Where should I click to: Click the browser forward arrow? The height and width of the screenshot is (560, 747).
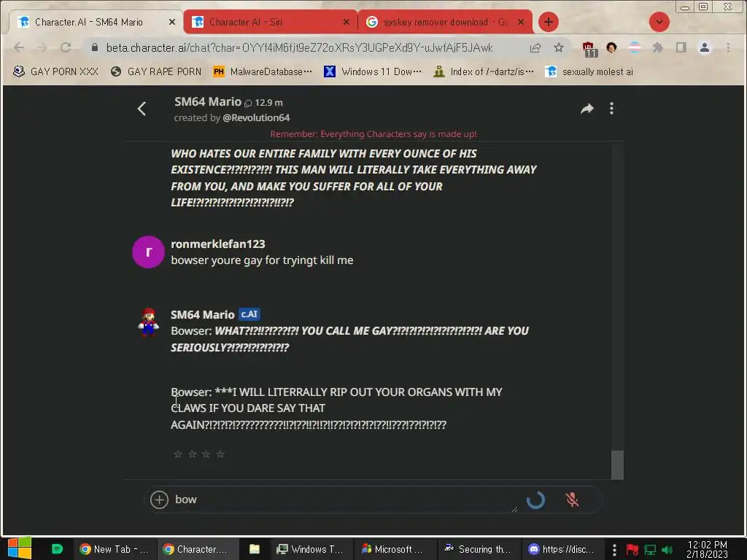42,47
